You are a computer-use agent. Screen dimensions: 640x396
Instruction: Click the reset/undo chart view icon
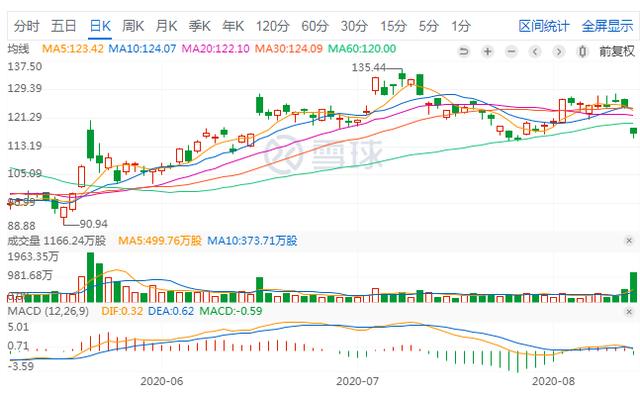[x=464, y=51]
